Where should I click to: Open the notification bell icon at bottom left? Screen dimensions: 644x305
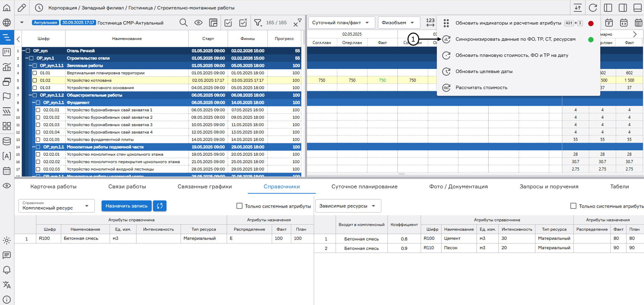[x=7, y=270]
